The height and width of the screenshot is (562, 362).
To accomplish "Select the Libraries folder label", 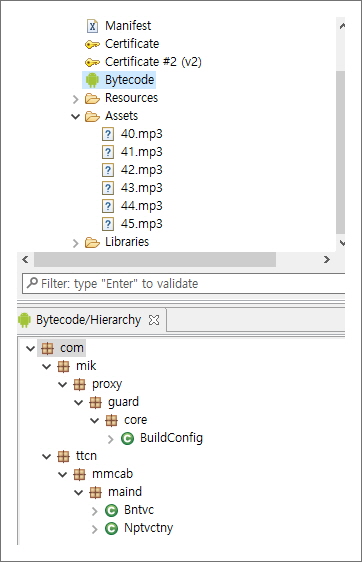I will coord(127,242).
